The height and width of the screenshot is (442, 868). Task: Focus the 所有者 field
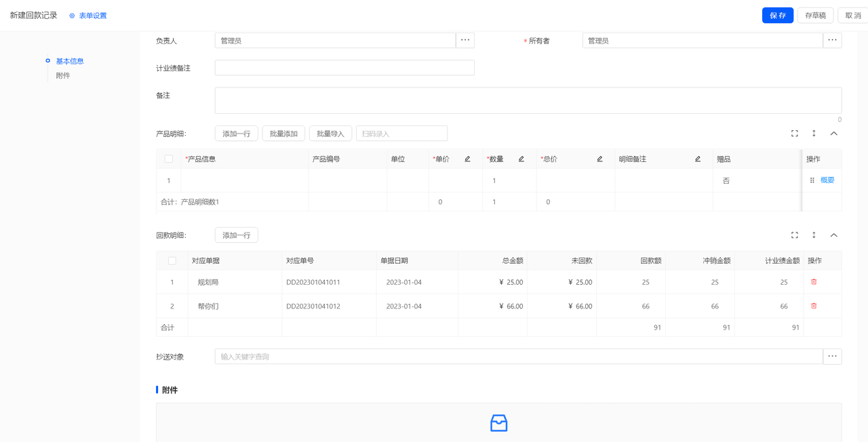click(703, 41)
